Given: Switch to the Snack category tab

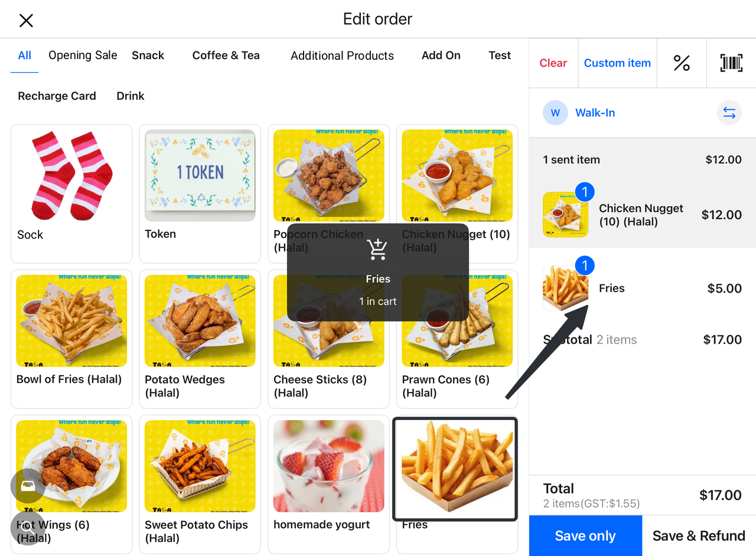Looking at the screenshot, I should click(x=148, y=56).
